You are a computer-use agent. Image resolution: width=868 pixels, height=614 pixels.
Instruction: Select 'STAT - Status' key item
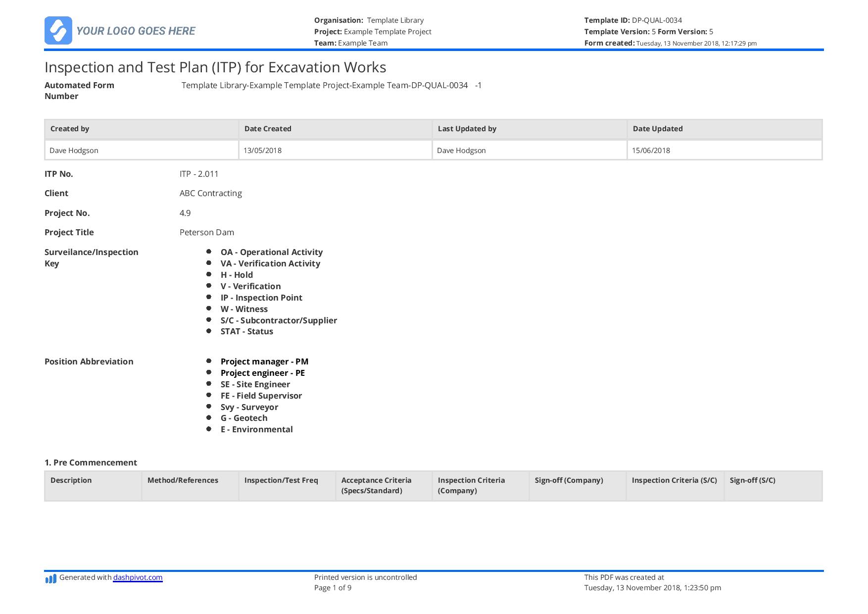point(247,331)
